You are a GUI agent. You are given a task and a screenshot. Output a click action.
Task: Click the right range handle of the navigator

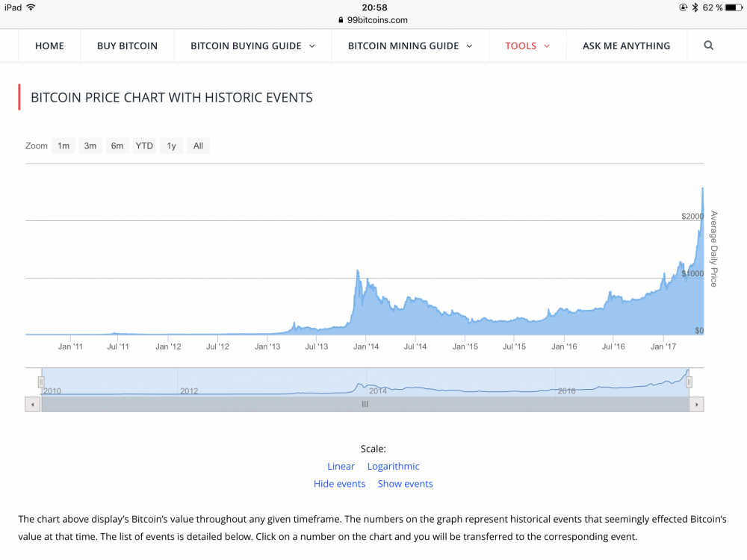click(689, 382)
